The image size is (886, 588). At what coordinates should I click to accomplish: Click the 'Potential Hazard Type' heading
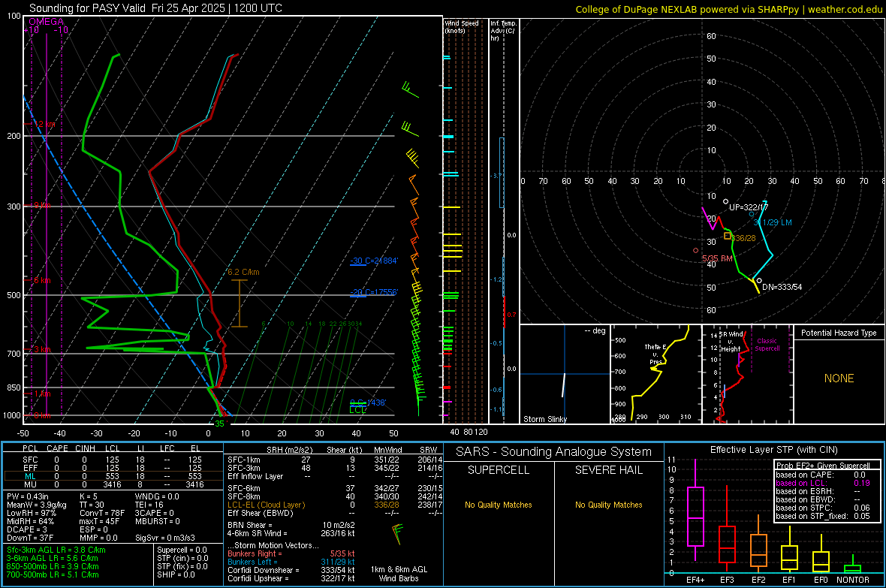(x=839, y=333)
